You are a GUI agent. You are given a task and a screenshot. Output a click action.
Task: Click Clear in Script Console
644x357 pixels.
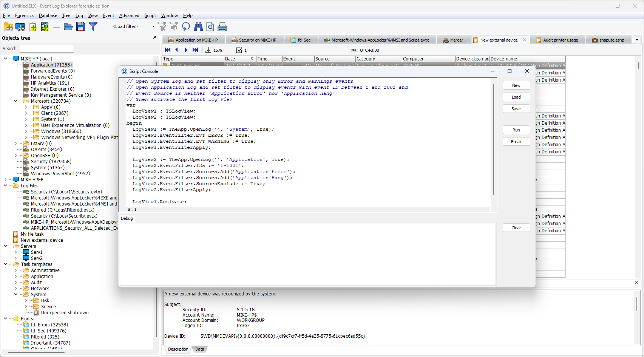[x=516, y=228]
